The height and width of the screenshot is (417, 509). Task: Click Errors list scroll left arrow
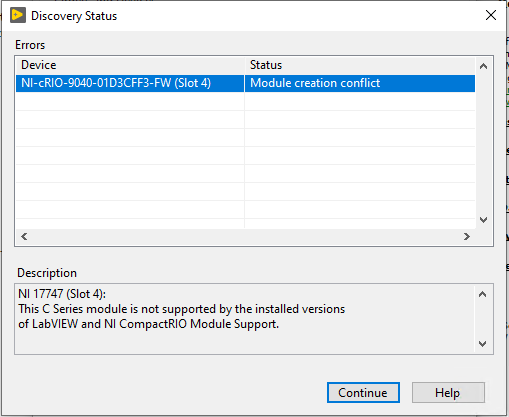pos(24,236)
